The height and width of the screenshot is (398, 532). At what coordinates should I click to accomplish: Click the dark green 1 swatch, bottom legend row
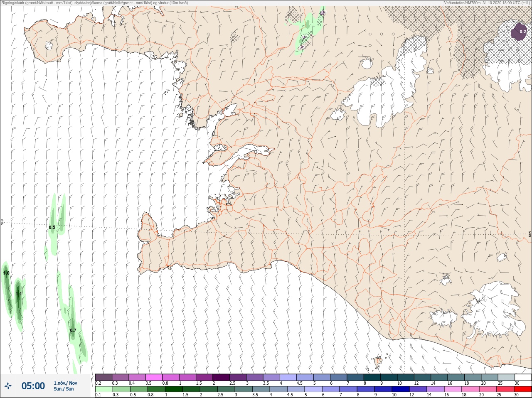tap(173, 389)
